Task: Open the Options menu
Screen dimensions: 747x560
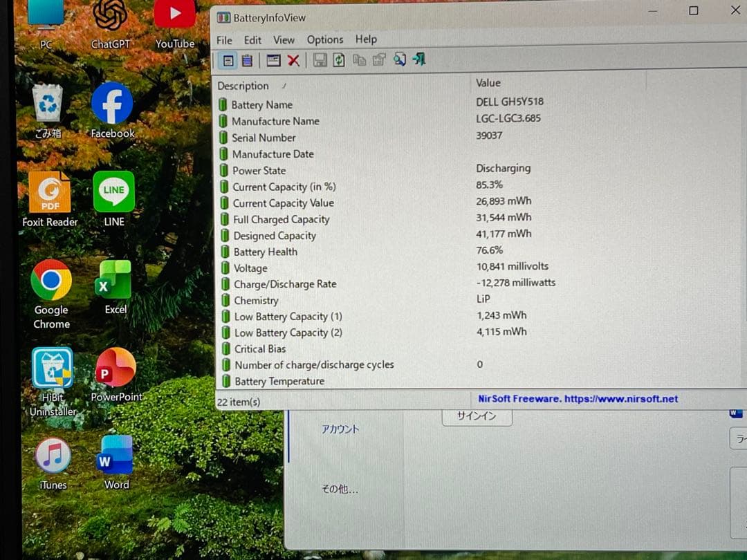Action: coord(325,39)
